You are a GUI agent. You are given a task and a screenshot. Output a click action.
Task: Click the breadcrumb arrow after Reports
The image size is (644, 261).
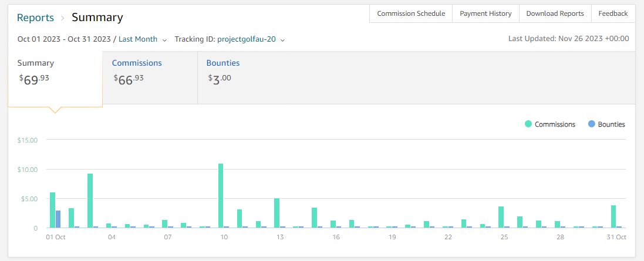[x=63, y=18]
